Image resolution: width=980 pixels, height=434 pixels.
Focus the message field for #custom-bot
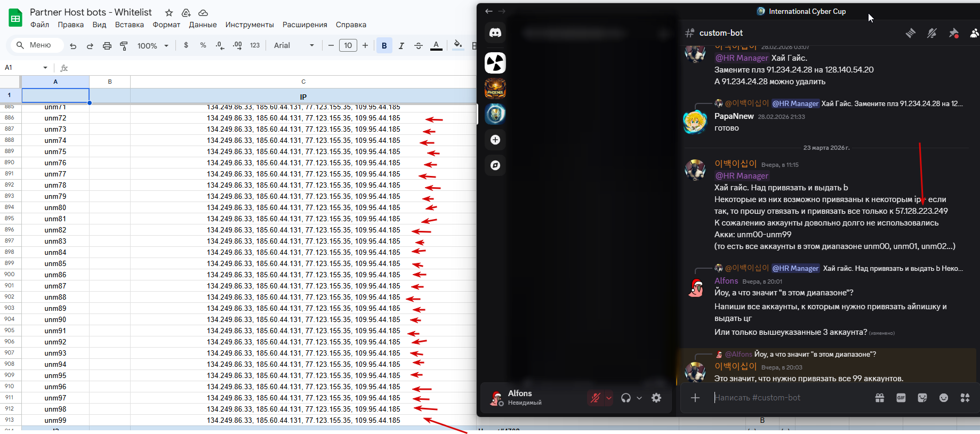coord(789,398)
